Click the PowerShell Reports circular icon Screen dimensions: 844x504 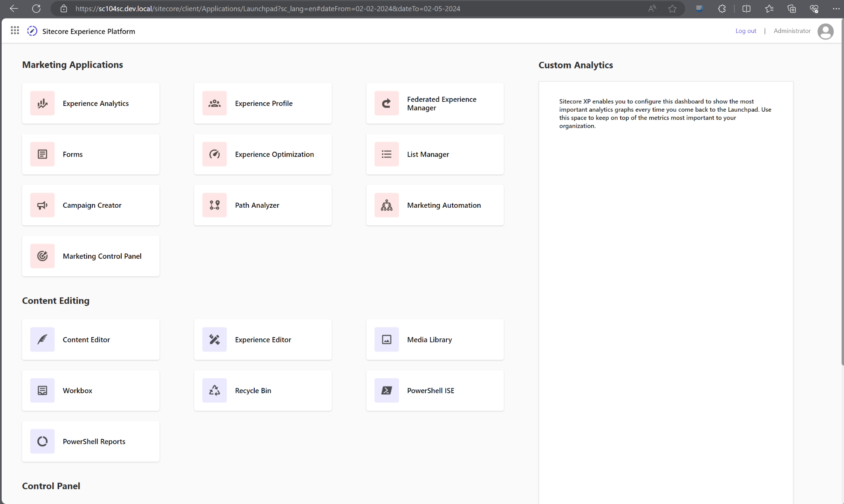(42, 441)
